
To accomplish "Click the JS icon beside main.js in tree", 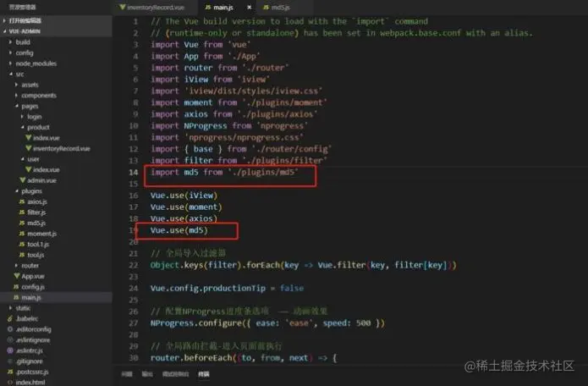I will coord(16,297).
